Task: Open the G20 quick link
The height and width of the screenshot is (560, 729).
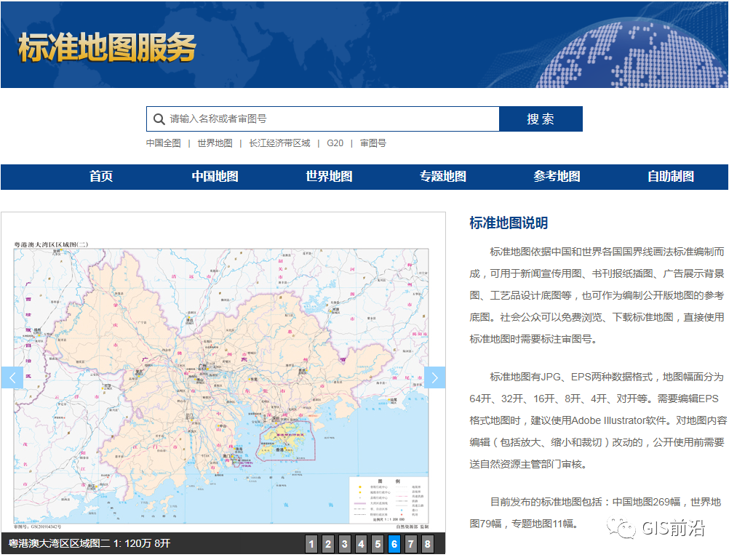Action: pyautogui.click(x=335, y=143)
